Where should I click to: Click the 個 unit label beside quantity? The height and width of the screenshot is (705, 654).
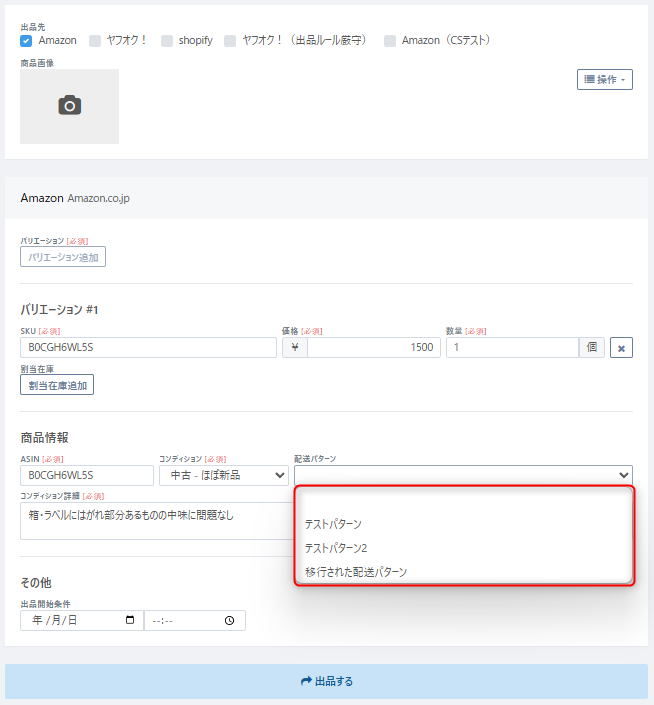[x=592, y=348]
